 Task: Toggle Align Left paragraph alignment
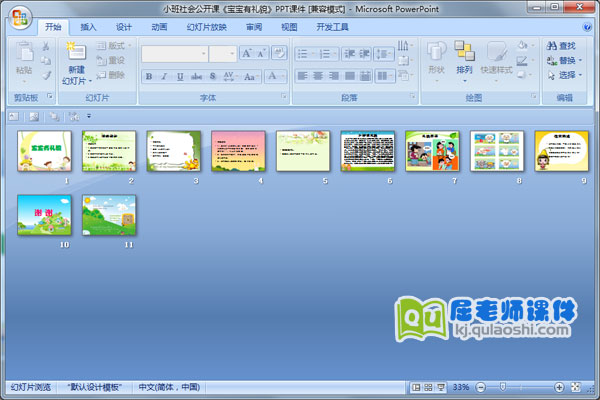pos(302,76)
